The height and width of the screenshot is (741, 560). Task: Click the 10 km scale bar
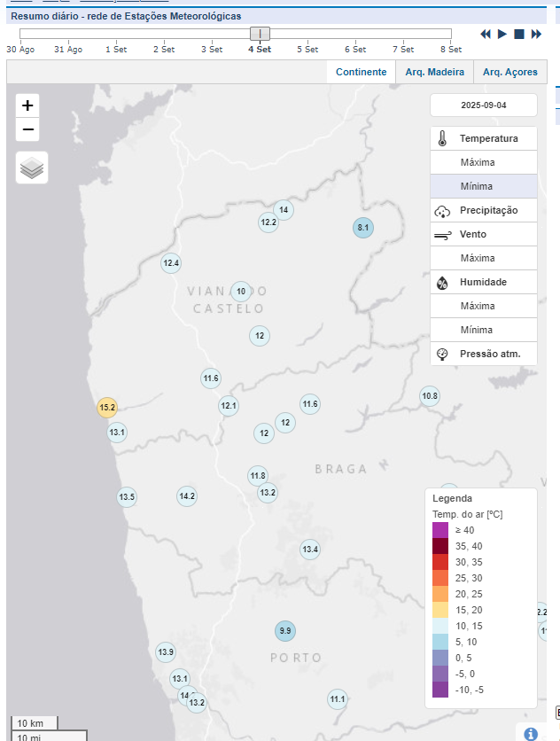tap(34, 723)
